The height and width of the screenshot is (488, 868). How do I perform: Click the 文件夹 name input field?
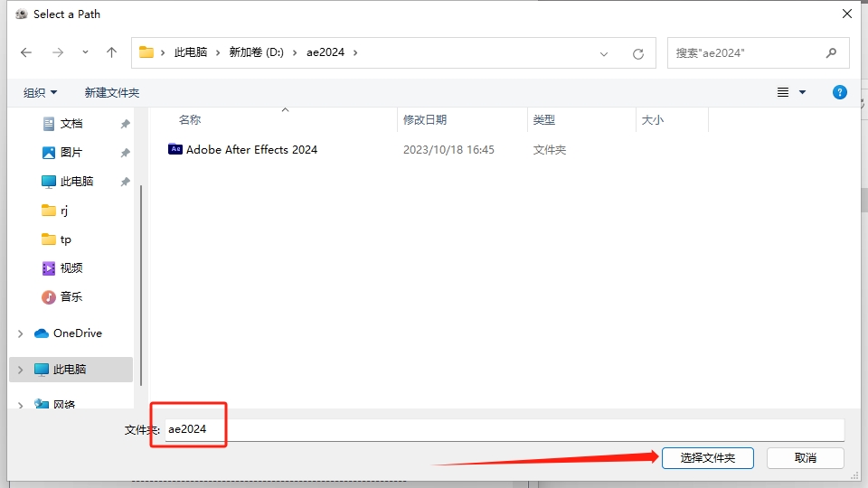click(505, 429)
